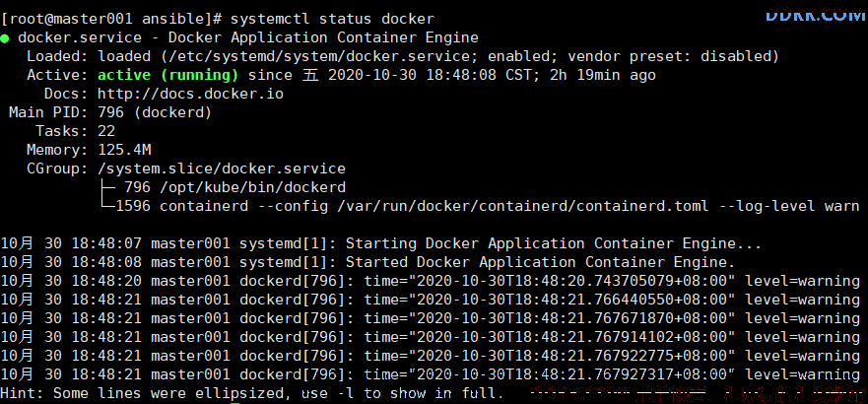Click the /system.slice/docker.service CGroup path
The image size is (868, 404).
(222, 168)
